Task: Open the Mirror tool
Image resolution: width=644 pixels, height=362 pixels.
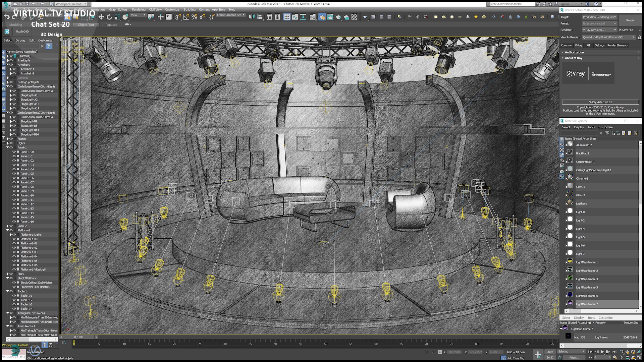Action: point(252,17)
